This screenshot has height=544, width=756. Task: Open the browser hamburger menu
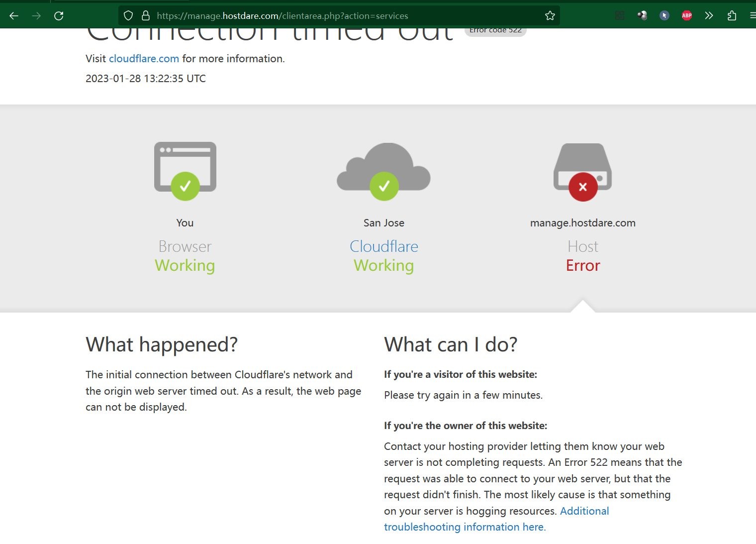752,16
